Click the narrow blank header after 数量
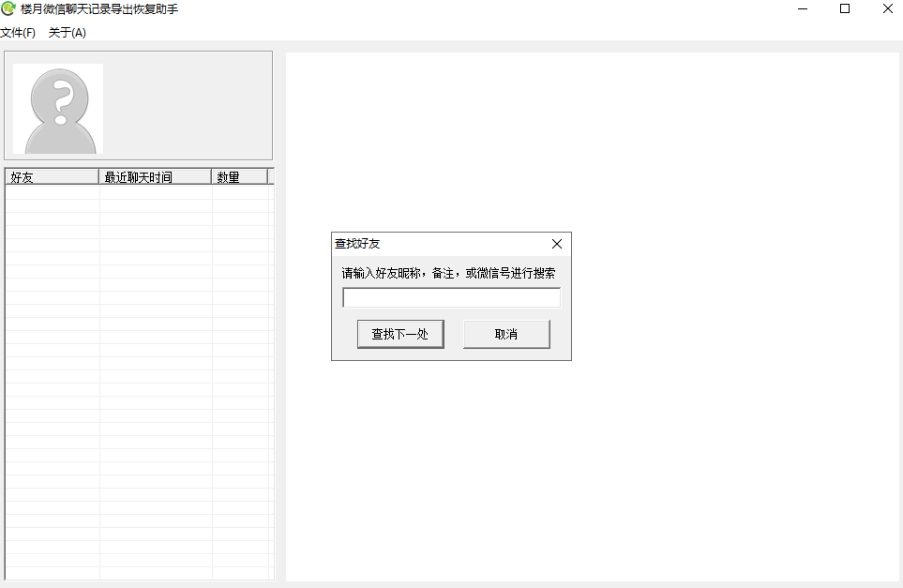 coord(270,176)
